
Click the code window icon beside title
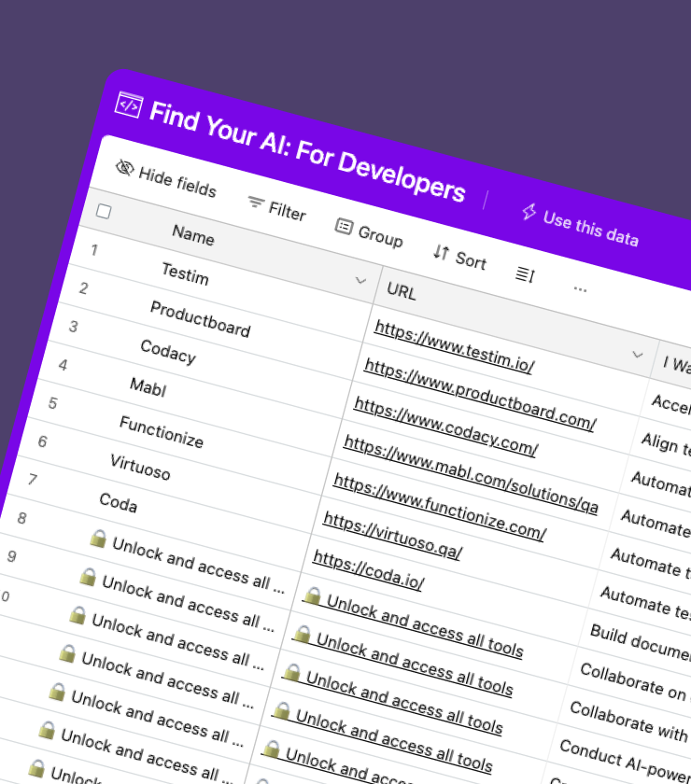[x=129, y=105]
